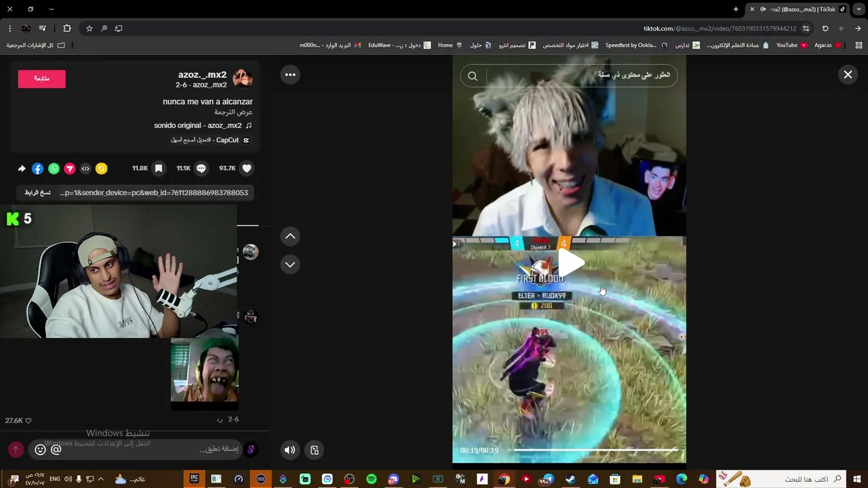Like the video with the heart icon
This screenshot has height=488, width=868.
247,168
